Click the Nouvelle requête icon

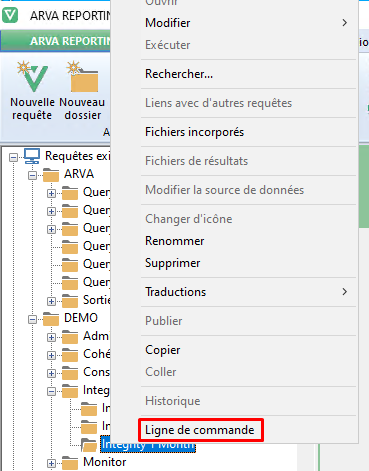click(32, 77)
